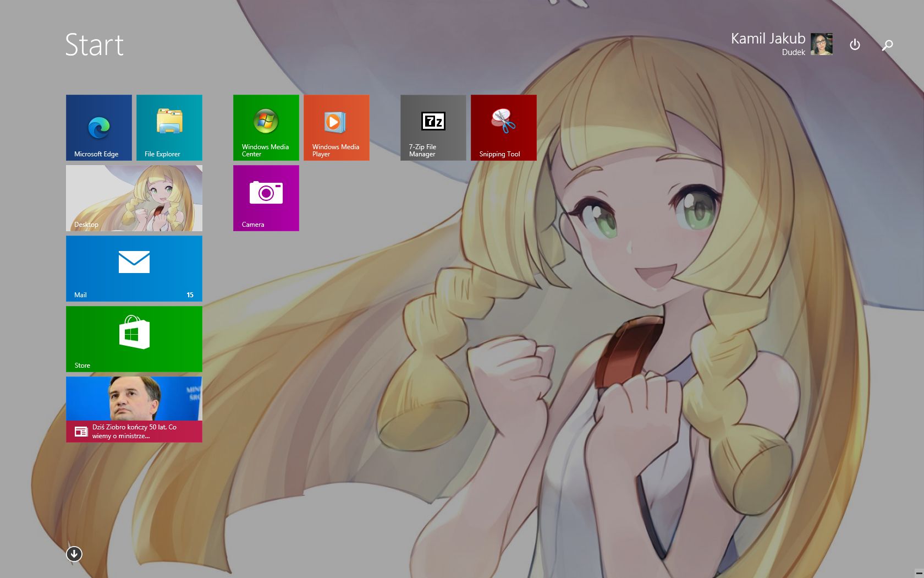Open Kamil Jakub account menu
Viewport: 924px width, 578px height.
pos(768,44)
